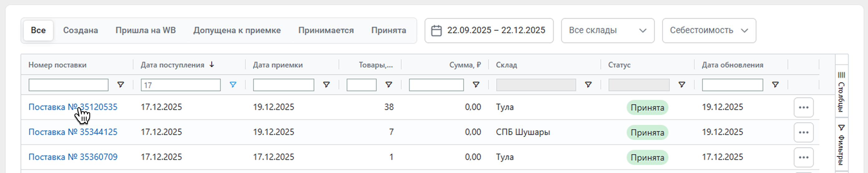Expand the Все склады dropdown

point(608,30)
